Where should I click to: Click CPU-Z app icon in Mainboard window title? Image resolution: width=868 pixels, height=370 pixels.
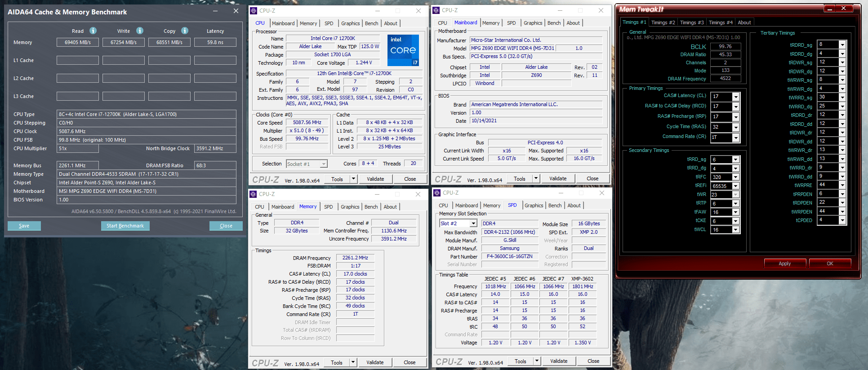click(436, 10)
